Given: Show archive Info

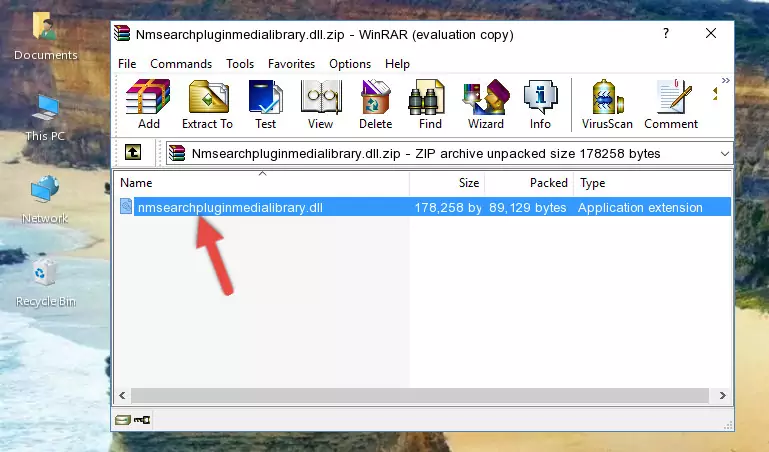Looking at the screenshot, I should [x=540, y=104].
